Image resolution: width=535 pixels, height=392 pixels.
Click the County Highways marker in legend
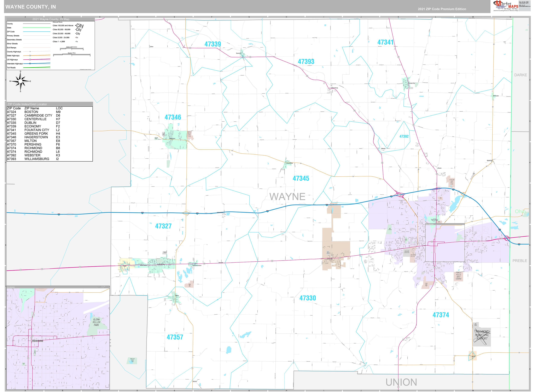pos(30,52)
